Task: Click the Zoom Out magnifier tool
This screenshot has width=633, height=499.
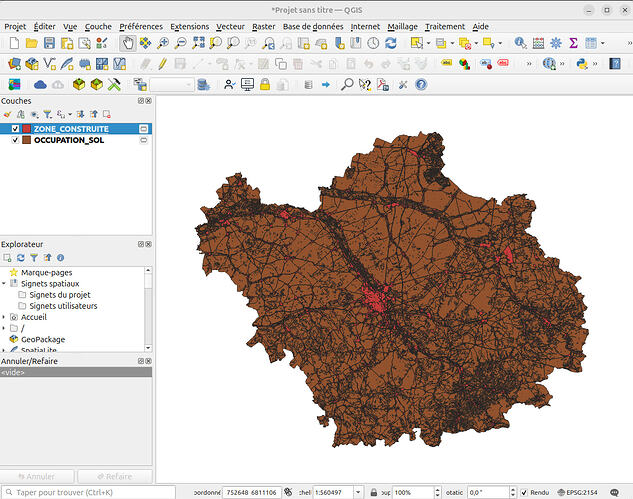Action: point(180,43)
